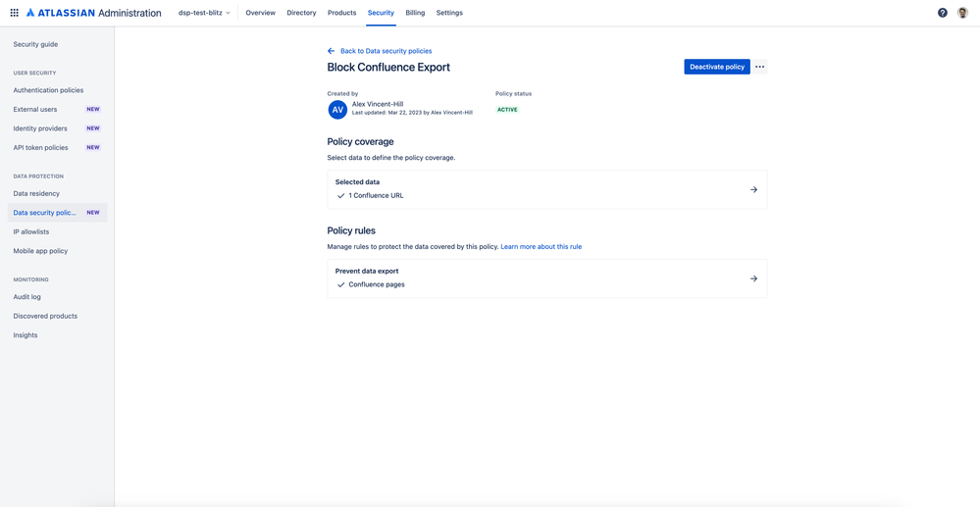Click the Policy rules heading

(x=351, y=230)
